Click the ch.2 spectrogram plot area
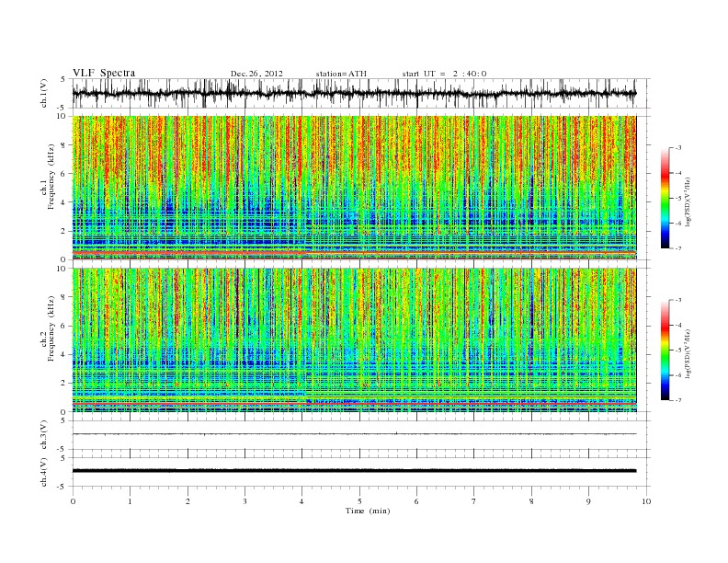Image resolution: width=728 pixels, height=563 pixels. 354,340
